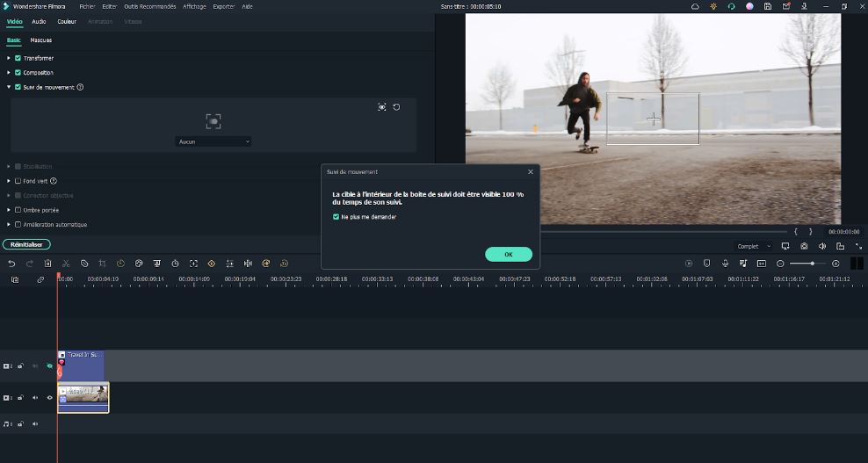Click the orange keyframe diamond icon
Viewport: 868px width, 463px height.
tap(212, 264)
